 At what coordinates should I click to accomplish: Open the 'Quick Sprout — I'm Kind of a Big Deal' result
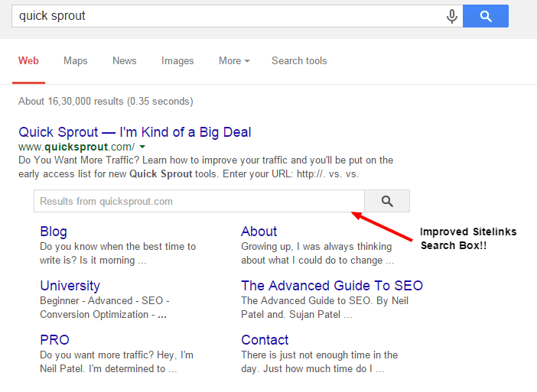point(135,132)
